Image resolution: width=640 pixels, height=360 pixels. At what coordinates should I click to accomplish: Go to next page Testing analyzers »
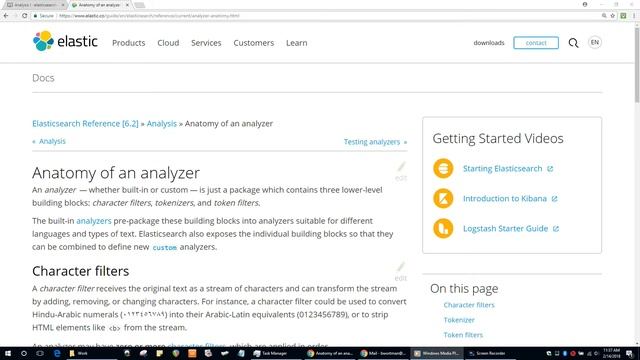pyautogui.click(x=375, y=142)
